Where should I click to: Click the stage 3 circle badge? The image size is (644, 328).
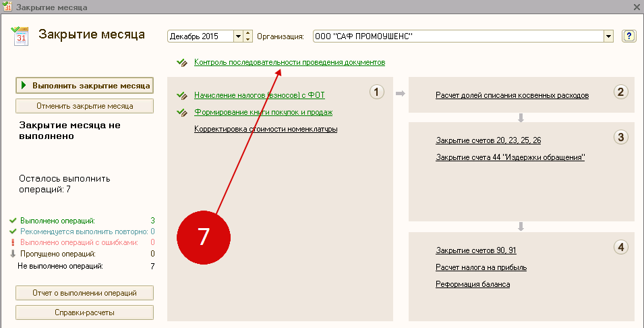coord(621,137)
